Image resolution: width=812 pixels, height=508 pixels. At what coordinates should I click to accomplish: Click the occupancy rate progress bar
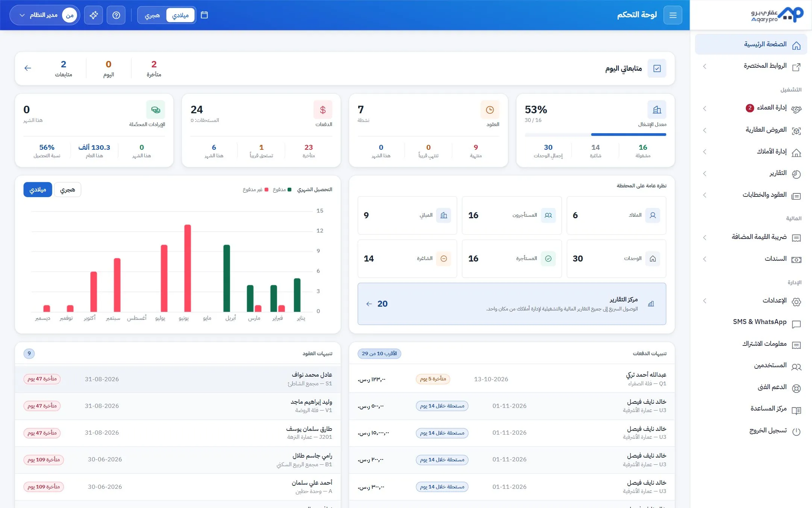[x=595, y=134]
